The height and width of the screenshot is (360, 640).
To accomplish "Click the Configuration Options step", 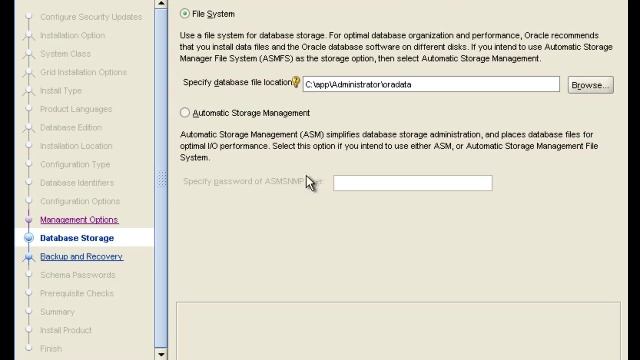I will click(x=80, y=201).
